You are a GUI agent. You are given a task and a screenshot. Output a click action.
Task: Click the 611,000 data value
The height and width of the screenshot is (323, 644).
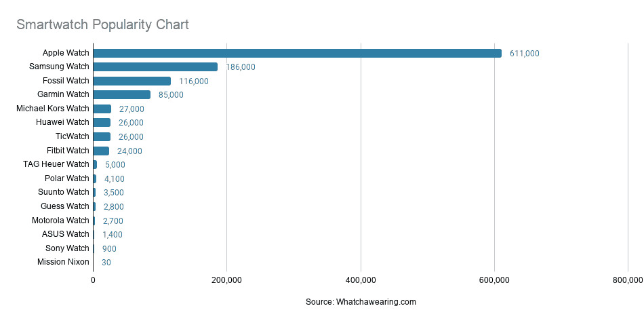525,54
